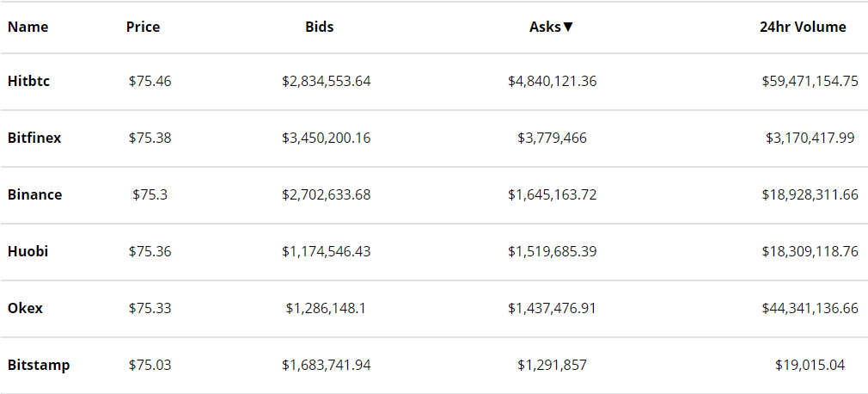The width and height of the screenshot is (868, 394).
Task: Select Bitfinex asks value $3,779,466
Action: pos(553,138)
